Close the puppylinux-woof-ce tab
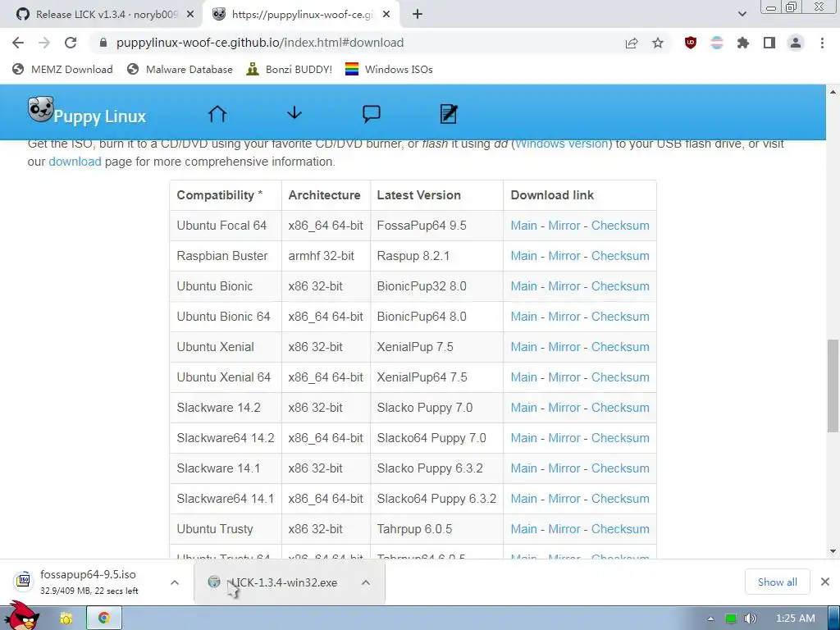 point(386,15)
